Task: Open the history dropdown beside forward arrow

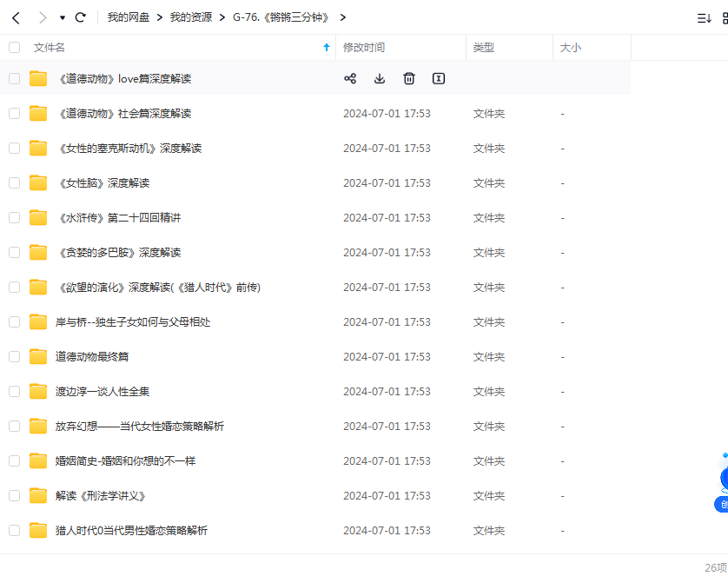Action: [61, 17]
